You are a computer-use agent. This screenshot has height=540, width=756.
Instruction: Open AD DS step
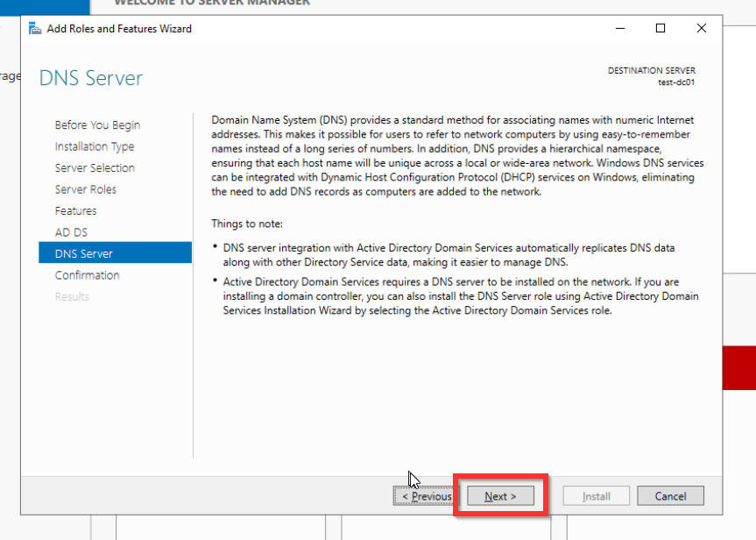(x=71, y=232)
